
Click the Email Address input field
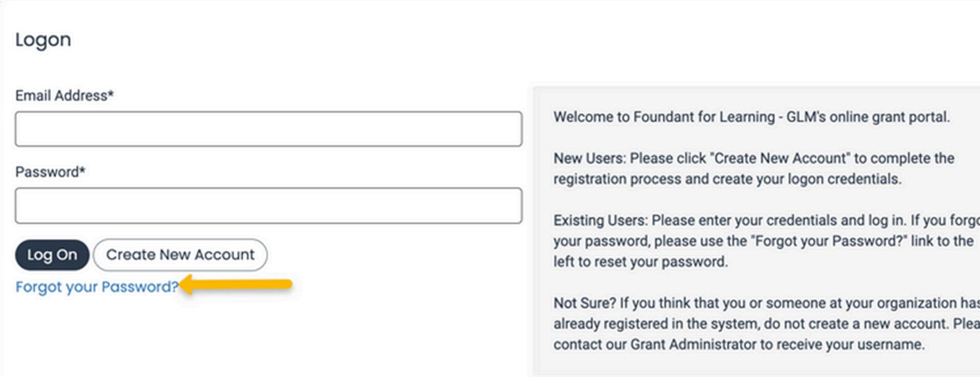[268, 129]
